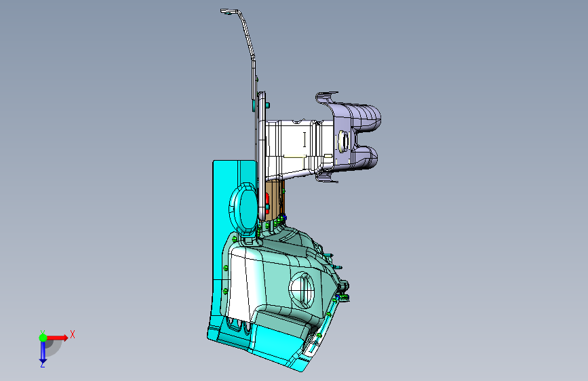Click the gray rotation arc of the axis triad
Screen dimensions: 588x381
pyautogui.click(x=54, y=348)
